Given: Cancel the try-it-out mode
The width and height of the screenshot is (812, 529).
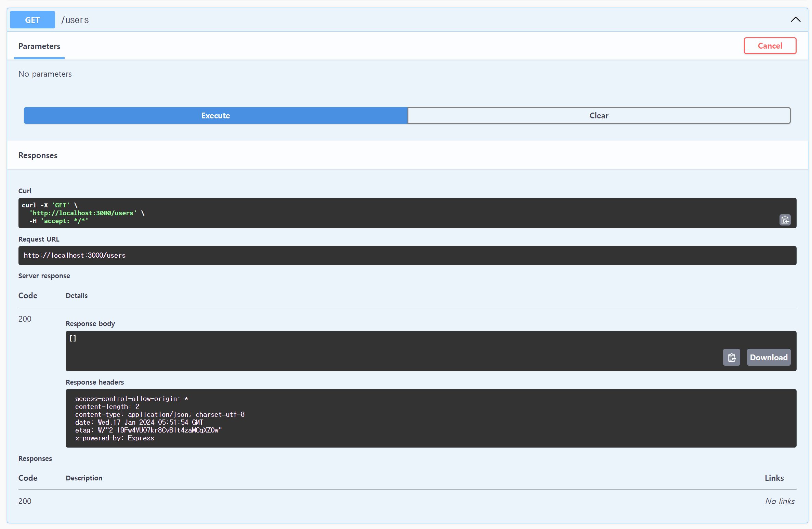Looking at the screenshot, I should [x=770, y=46].
